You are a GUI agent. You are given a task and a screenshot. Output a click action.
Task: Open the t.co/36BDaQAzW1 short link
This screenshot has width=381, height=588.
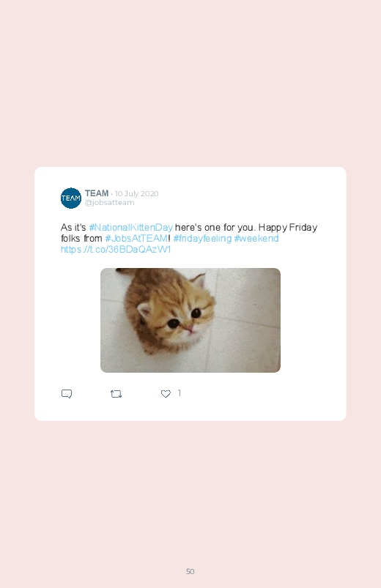pyautogui.click(x=116, y=250)
